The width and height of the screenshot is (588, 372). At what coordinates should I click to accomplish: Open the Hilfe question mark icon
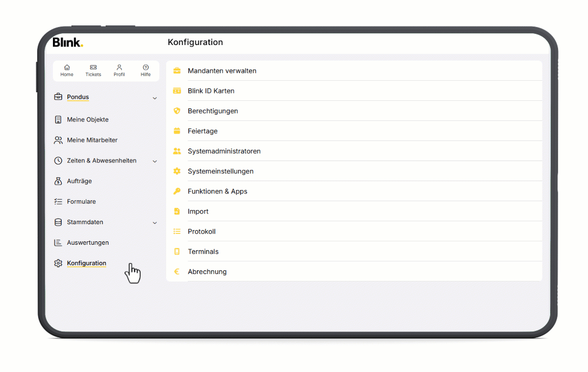click(146, 68)
